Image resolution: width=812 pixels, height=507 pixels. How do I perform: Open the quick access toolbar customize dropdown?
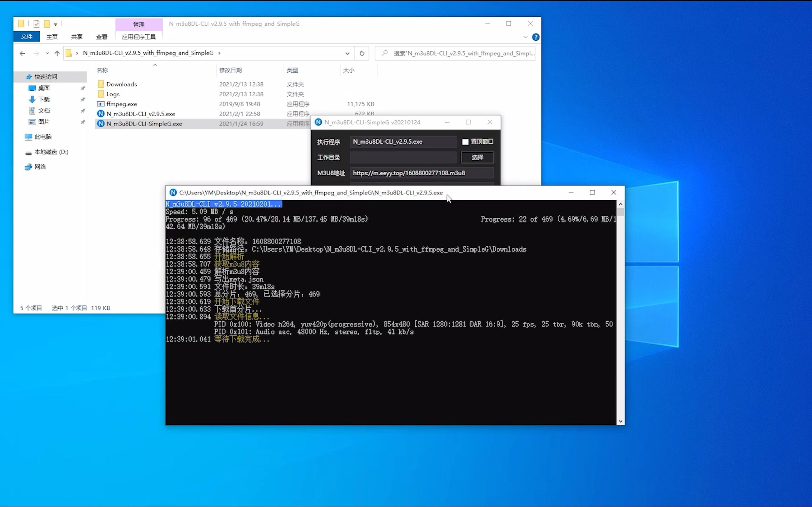click(x=55, y=24)
